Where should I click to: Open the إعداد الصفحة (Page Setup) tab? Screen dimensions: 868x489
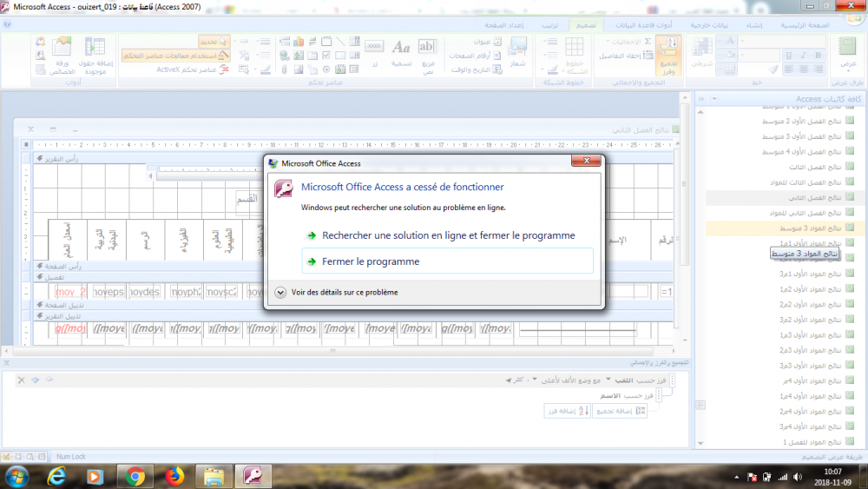point(503,25)
